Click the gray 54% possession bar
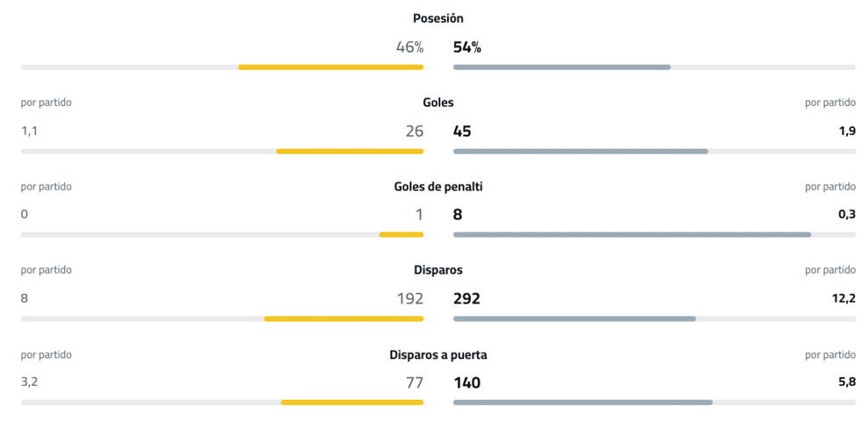The width and height of the screenshot is (868, 428). [x=562, y=67]
